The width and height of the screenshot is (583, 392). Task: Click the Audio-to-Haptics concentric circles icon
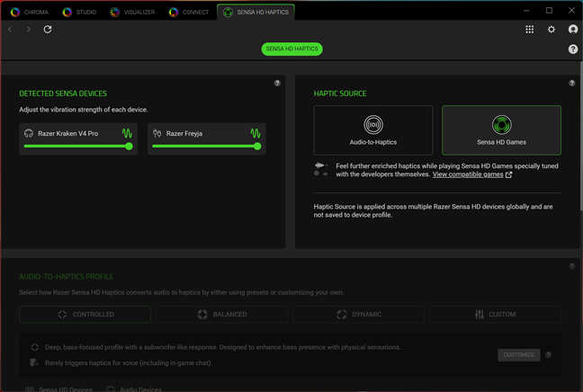373,124
